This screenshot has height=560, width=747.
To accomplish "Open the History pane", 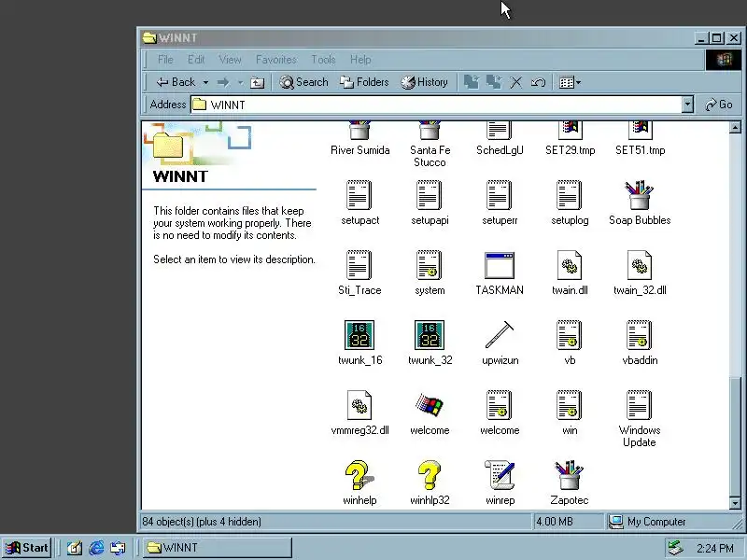I will point(424,82).
